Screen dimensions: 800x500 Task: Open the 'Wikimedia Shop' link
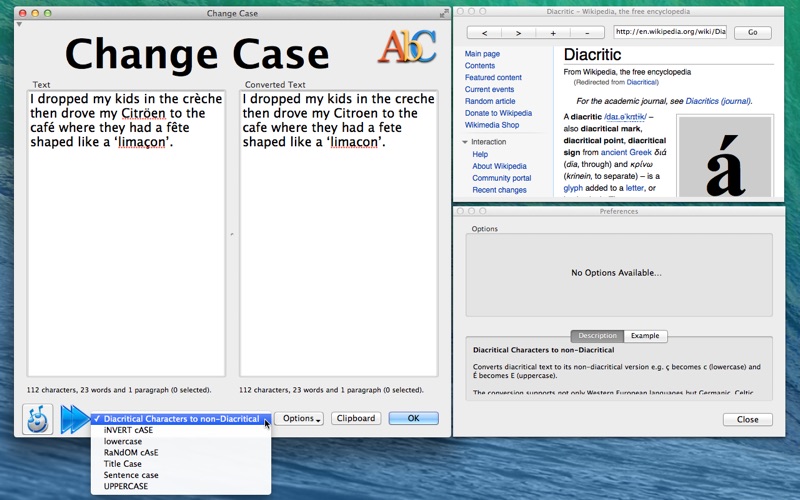coord(492,125)
